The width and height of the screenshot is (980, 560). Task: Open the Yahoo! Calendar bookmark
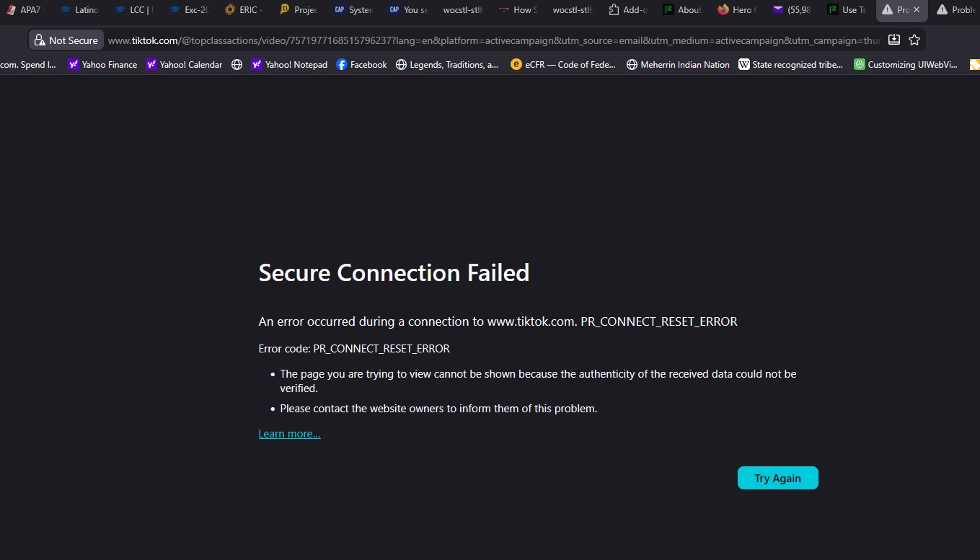184,65
